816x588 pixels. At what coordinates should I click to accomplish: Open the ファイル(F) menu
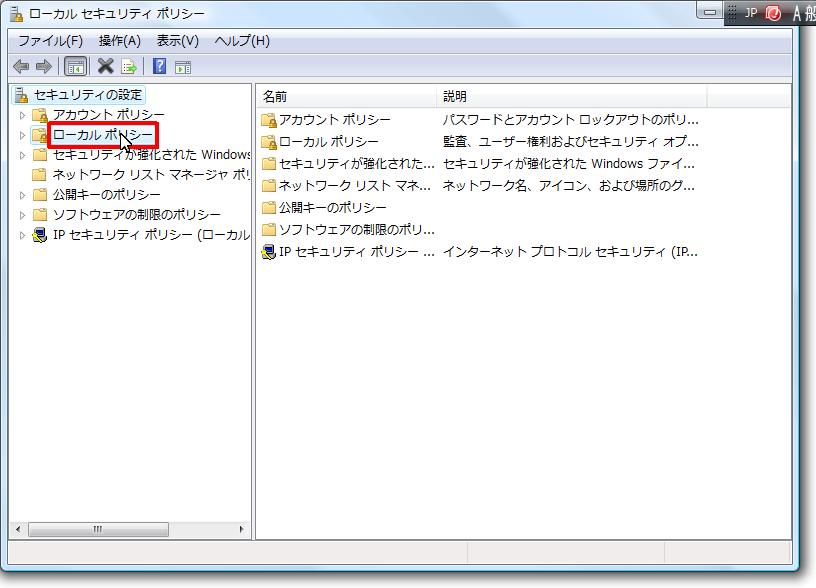[50, 41]
